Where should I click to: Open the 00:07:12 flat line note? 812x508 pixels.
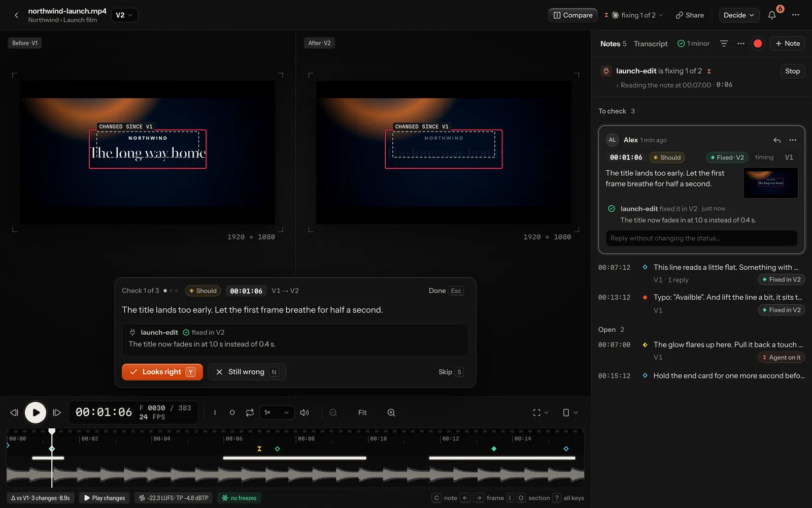pyautogui.click(x=701, y=273)
